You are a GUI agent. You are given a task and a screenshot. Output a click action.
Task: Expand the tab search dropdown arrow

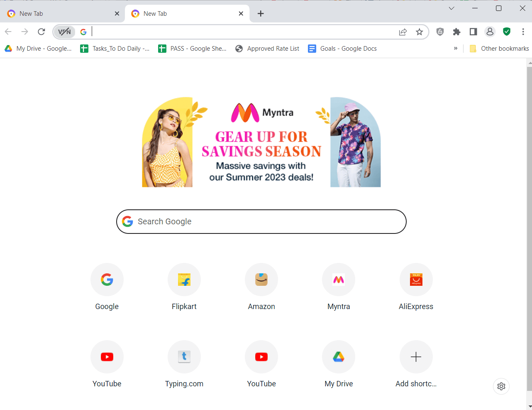pos(451,8)
